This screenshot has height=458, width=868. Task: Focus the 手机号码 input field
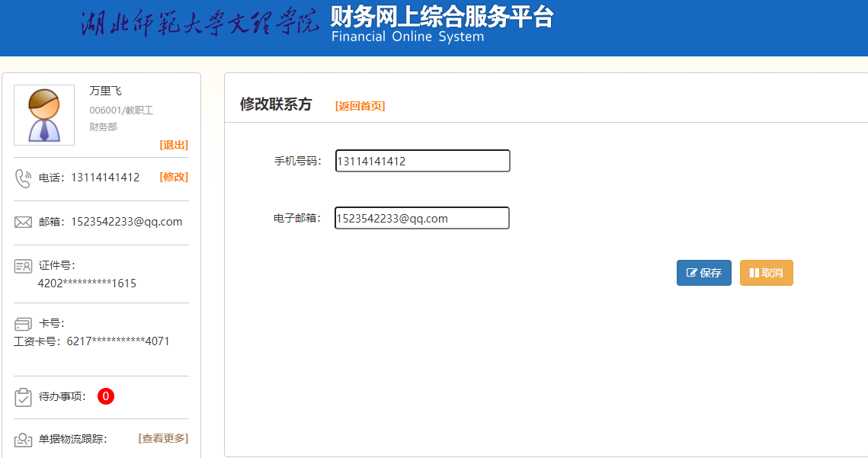(422, 161)
